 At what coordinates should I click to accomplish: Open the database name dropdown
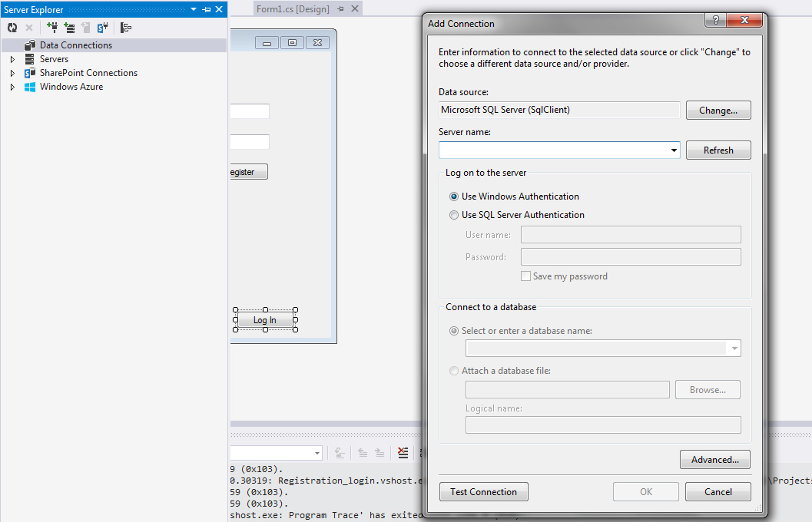(x=734, y=349)
